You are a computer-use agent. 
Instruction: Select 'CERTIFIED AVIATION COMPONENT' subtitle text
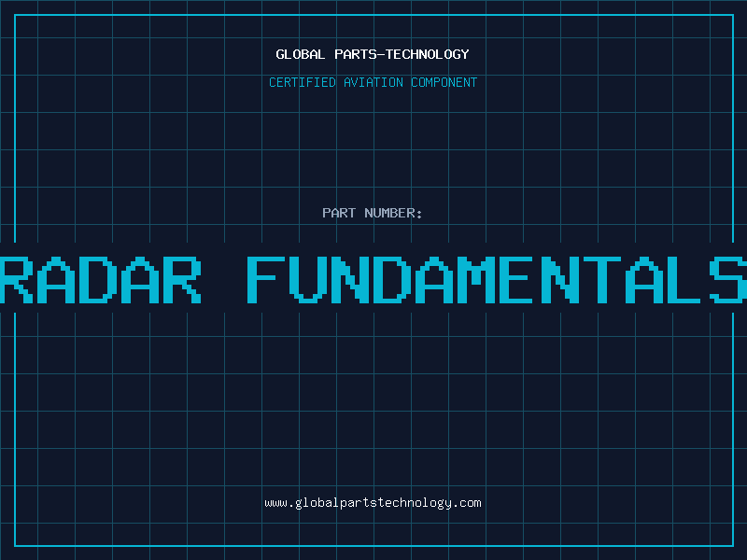point(373,82)
